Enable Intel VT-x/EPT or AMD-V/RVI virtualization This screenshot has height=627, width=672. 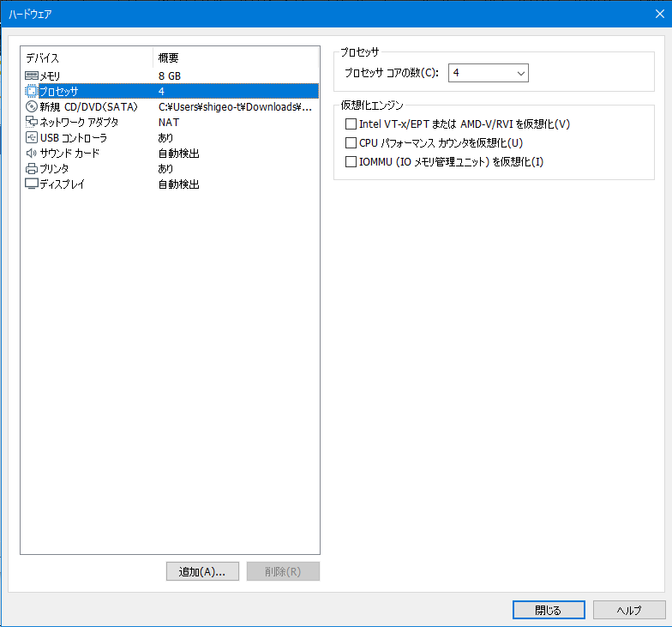351,124
